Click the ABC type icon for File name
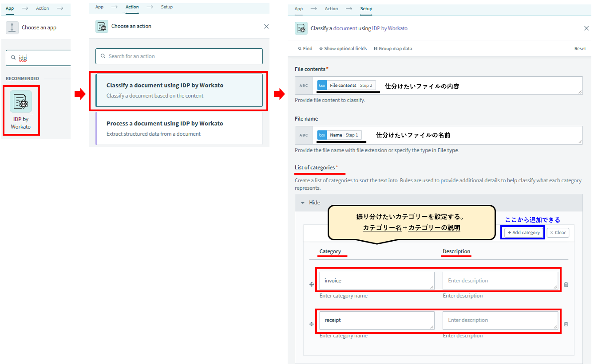The height and width of the screenshot is (364, 594). coord(304,135)
